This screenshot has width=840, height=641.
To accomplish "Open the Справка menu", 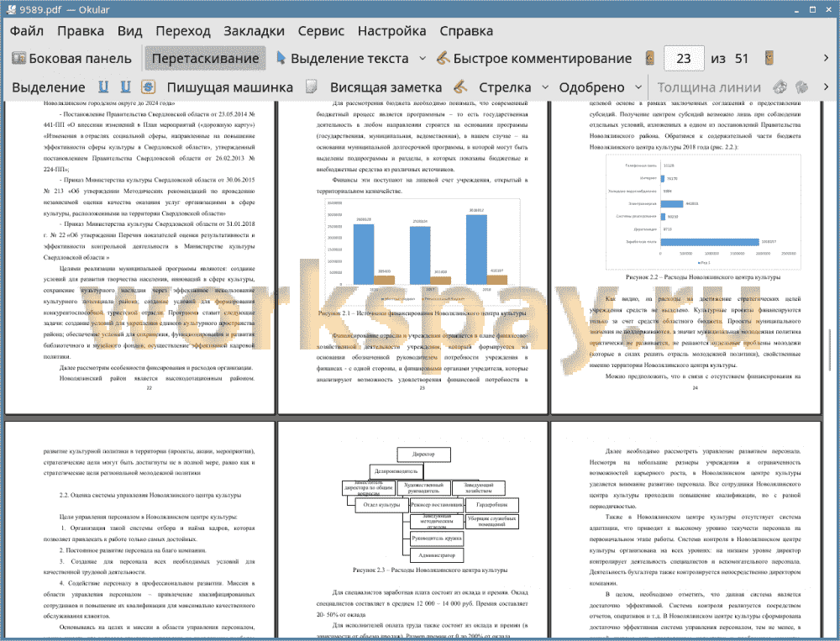I will 466,31.
